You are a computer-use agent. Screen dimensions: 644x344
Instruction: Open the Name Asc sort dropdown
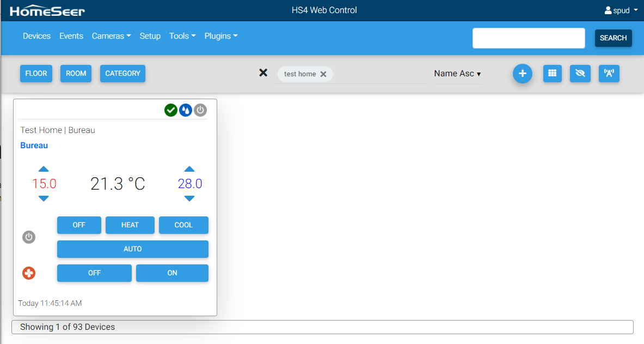click(457, 74)
